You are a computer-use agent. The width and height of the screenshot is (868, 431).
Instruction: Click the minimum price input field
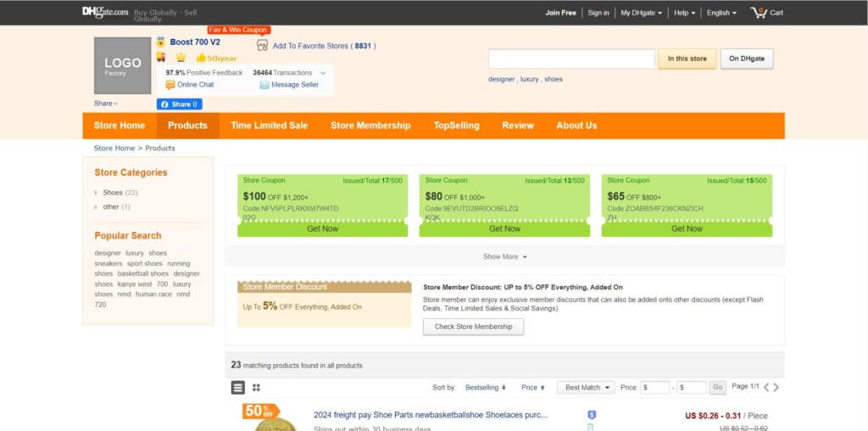point(655,387)
